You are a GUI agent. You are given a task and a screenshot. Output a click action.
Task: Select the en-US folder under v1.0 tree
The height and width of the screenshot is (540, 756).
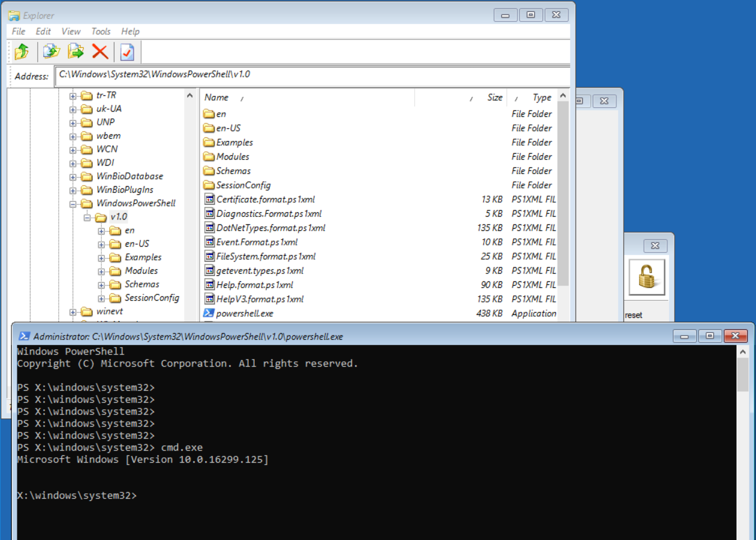click(x=137, y=244)
